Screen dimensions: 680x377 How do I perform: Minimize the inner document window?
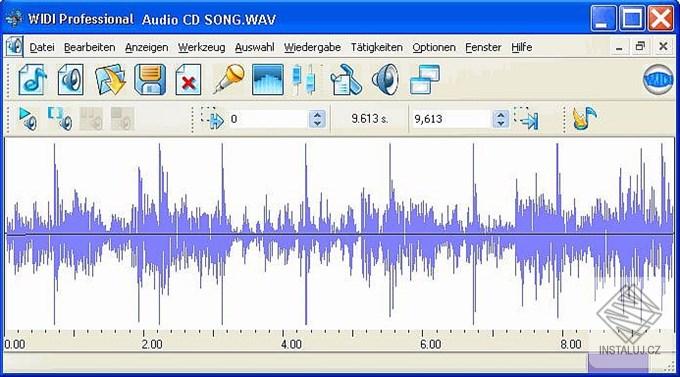(x=619, y=47)
